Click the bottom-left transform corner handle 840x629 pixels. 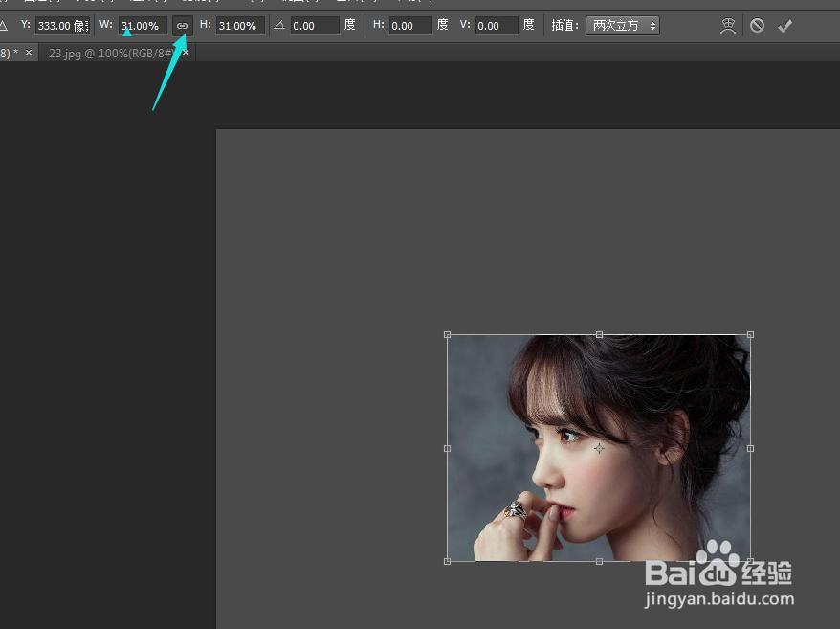(448, 561)
